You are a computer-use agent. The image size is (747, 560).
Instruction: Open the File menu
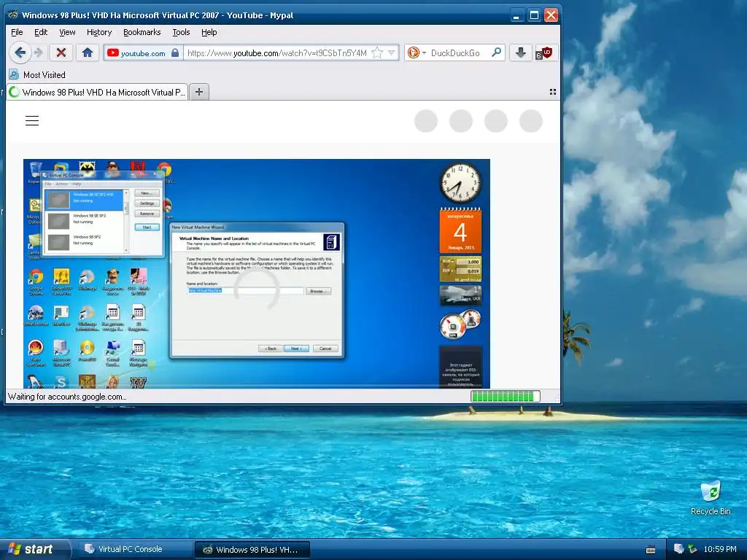17,32
